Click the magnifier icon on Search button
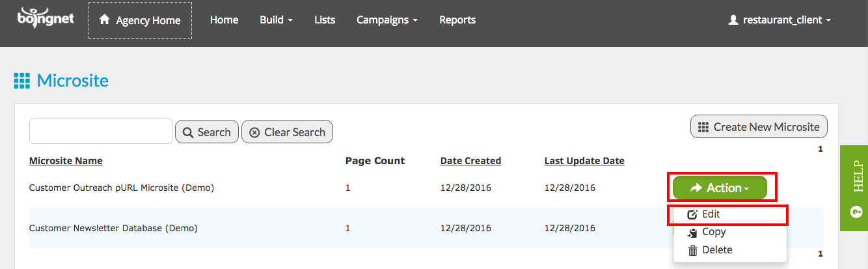The height and width of the screenshot is (269, 868). (x=188, y=132)
